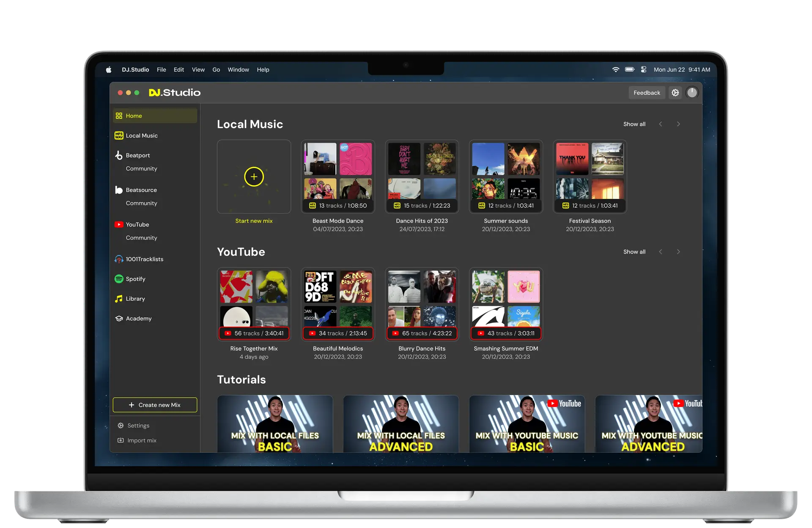Click the DJ.Studio logo in title bar
The width and height of the screenshot is (812, 528).
click(175, 93)
